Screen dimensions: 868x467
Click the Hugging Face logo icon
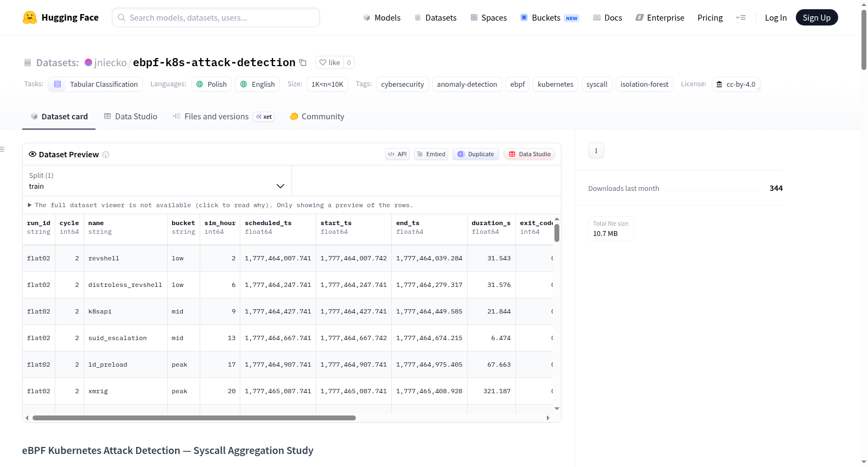30,17
